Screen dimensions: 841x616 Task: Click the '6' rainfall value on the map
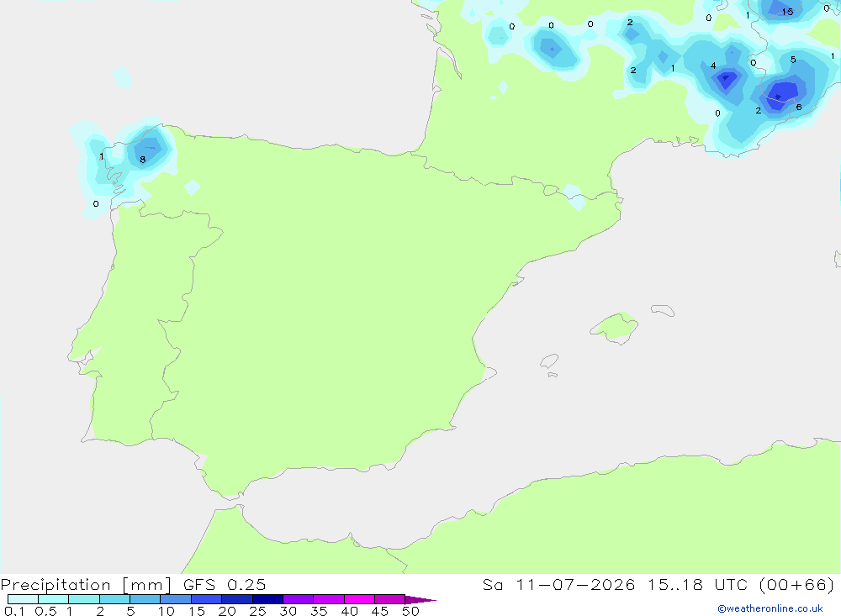tap(799, 108)
